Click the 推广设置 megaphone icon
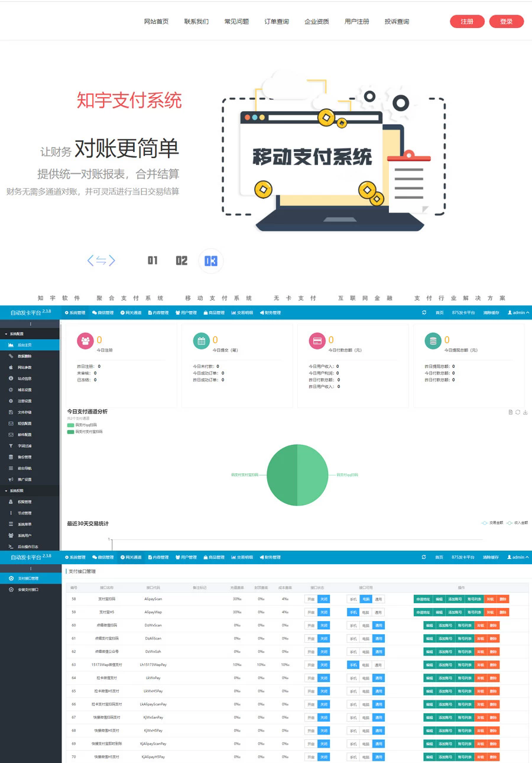The height and width of the screenshot is (763, 532). (11, 479)
